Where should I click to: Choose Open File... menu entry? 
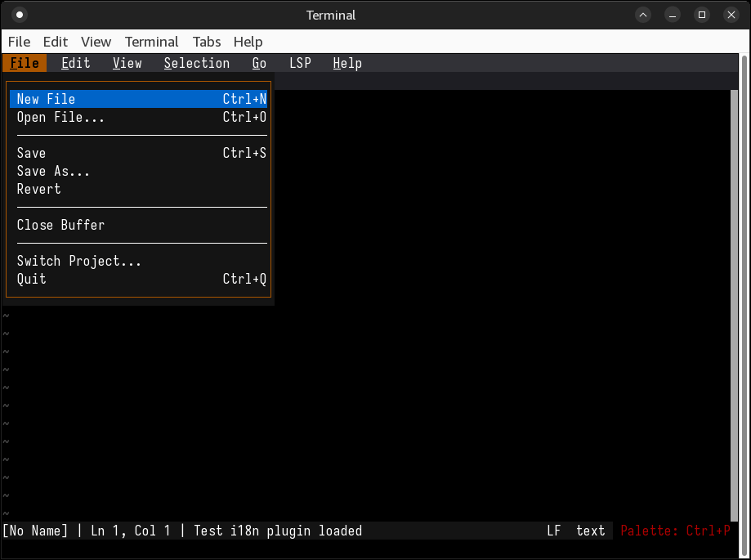[x=60, y=117]
